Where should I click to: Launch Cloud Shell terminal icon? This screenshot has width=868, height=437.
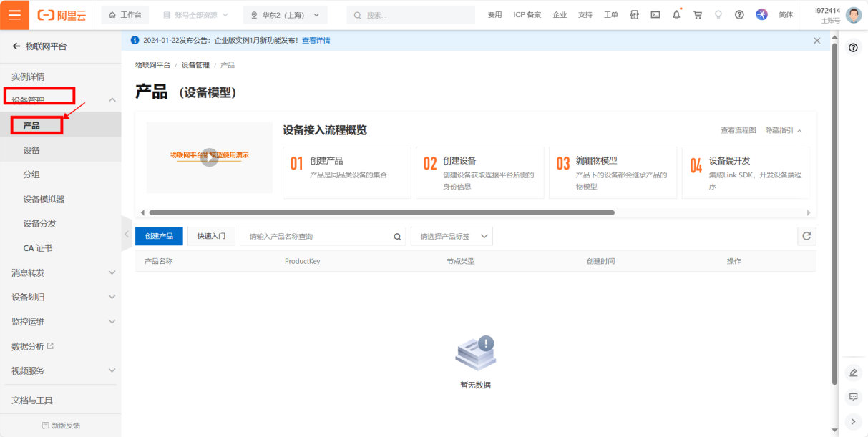pyautogui.click(x=655, y=15)
